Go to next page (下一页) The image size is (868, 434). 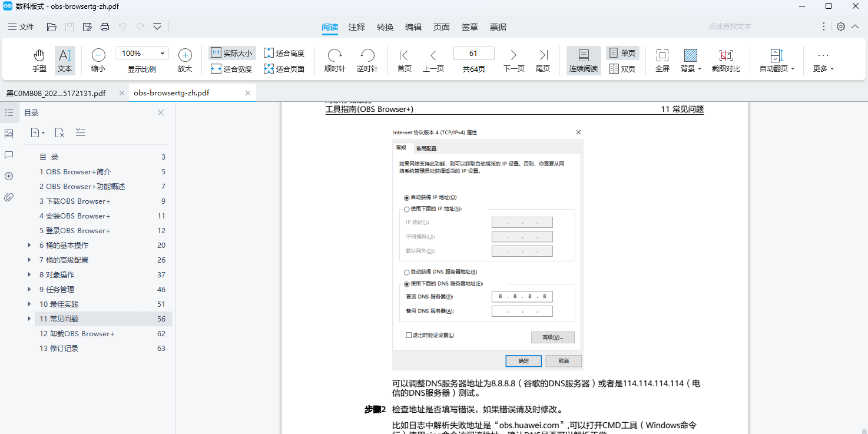[513, 61]
